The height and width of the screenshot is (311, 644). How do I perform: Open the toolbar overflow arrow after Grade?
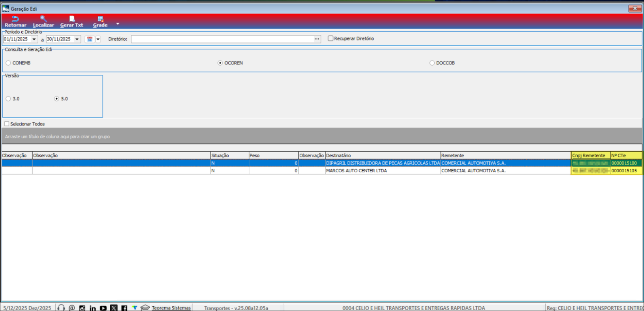tap(118, 24)
